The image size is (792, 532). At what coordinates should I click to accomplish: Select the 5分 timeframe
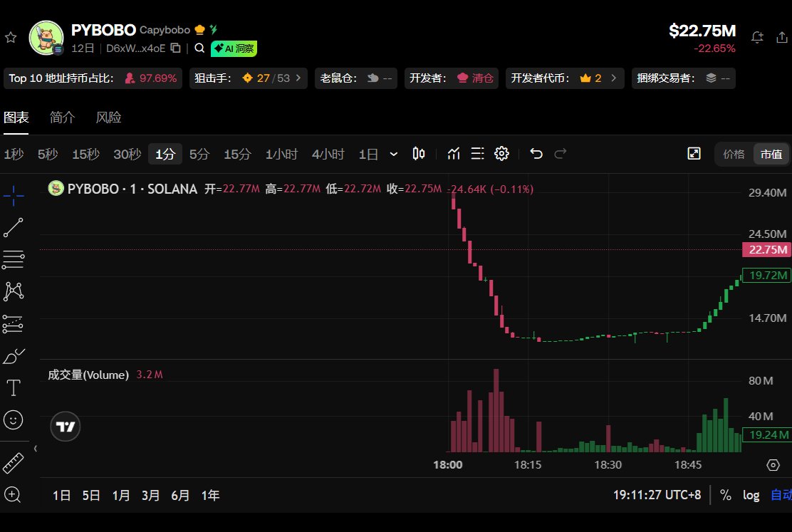[199, 154]
